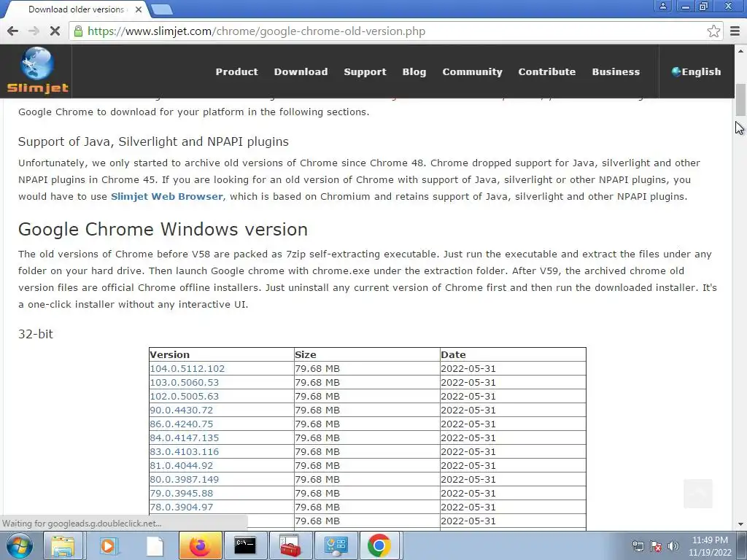Download Chrome version 86.0.4240.75
This screenshot has height=560, width=747.
(x=182, y=424)
